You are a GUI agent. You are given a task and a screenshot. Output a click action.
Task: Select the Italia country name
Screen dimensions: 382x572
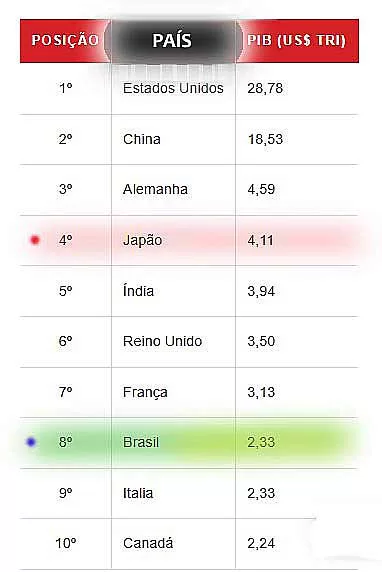pyautogui.click(x=138, y=493)
